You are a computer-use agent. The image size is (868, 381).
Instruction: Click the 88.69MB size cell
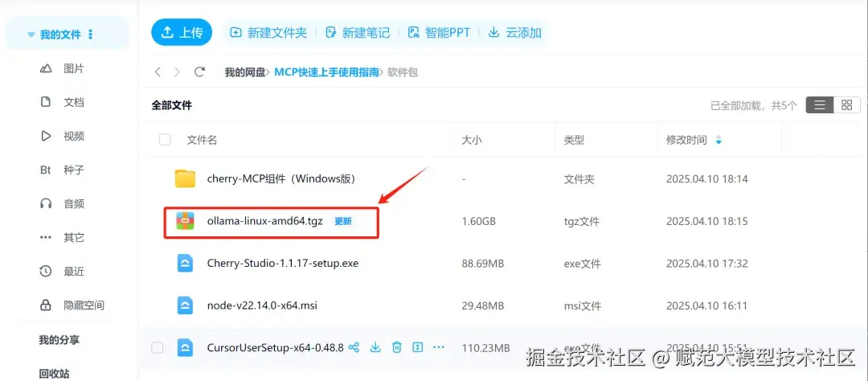point(483,264)
